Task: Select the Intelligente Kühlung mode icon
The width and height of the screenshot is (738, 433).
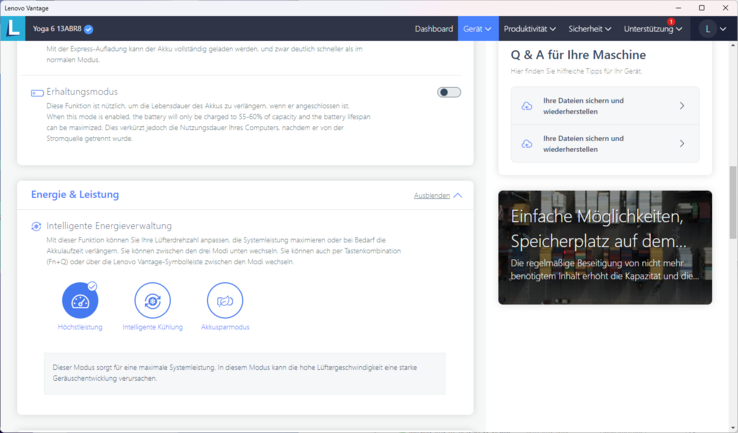Action: [152, 300]
